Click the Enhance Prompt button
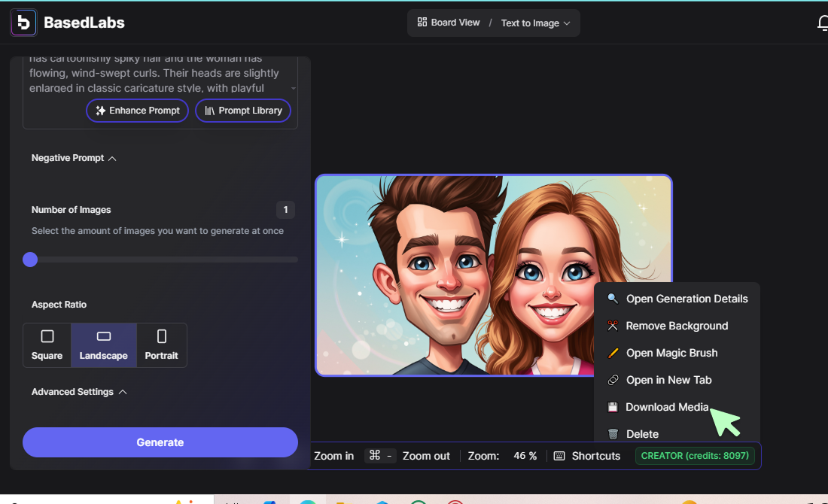Screen dimensions: 828x504 pyautogui.click(x=137, y=111)
